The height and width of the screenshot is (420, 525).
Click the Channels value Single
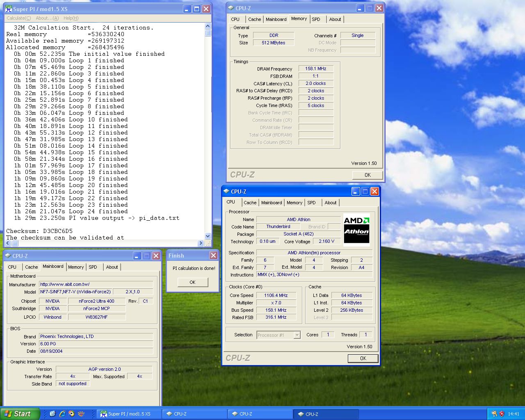click(x=358, y=35)
